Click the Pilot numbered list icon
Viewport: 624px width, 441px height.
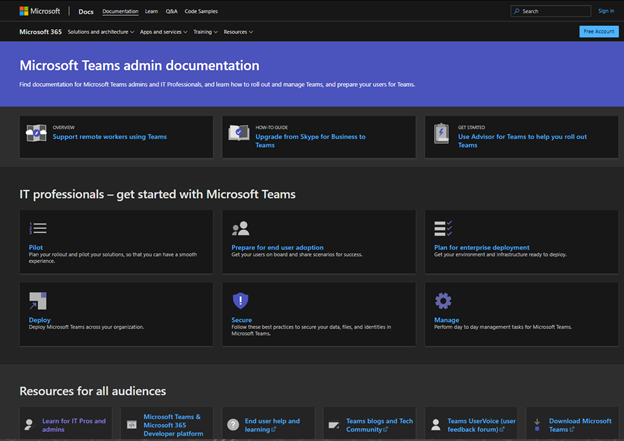[38, 228]
